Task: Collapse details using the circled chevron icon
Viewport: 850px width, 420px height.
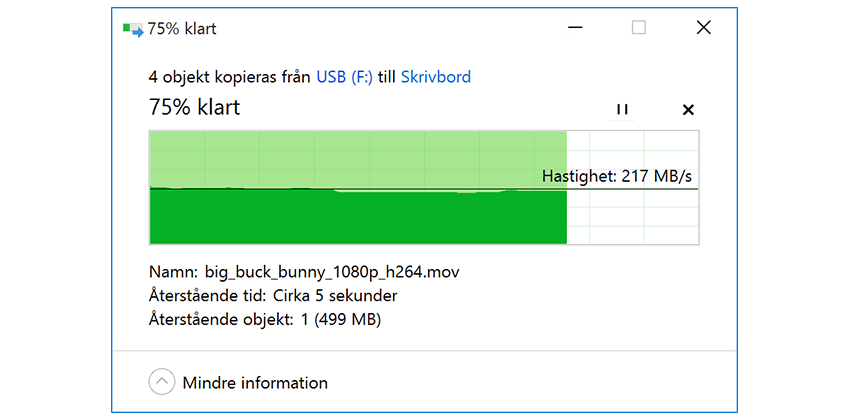Action: tap(161, 382)
